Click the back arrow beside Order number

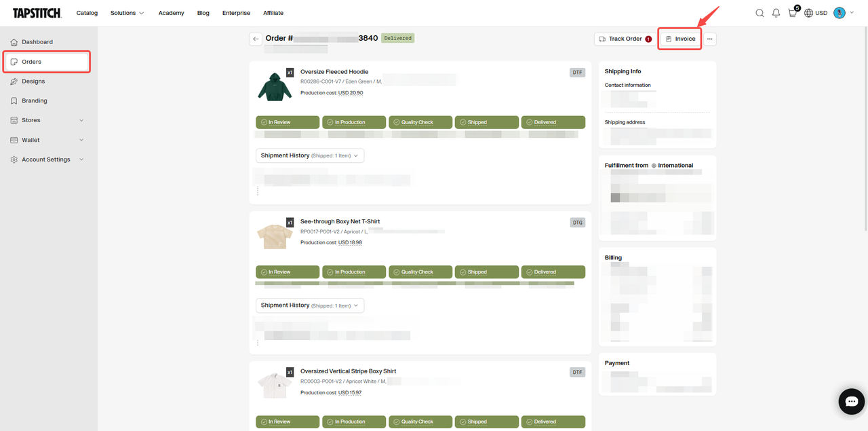(256, 39)
